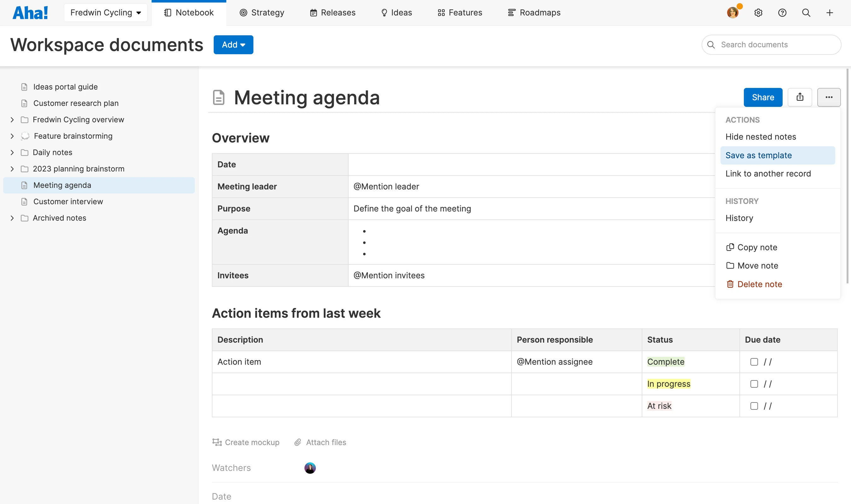Screen dimensions: 851x504
Task: Click the blue Share button
Action: point(763,97)
